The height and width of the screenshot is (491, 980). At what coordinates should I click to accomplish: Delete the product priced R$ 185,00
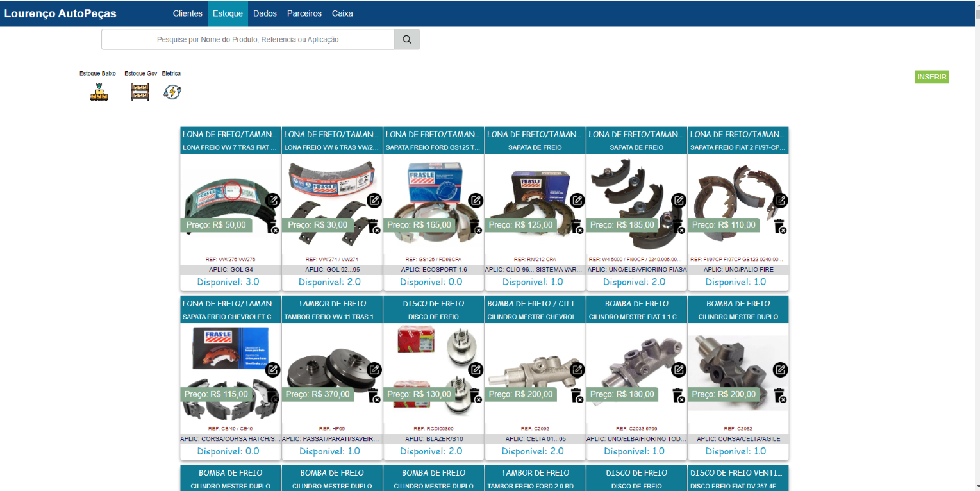point(678,226)
